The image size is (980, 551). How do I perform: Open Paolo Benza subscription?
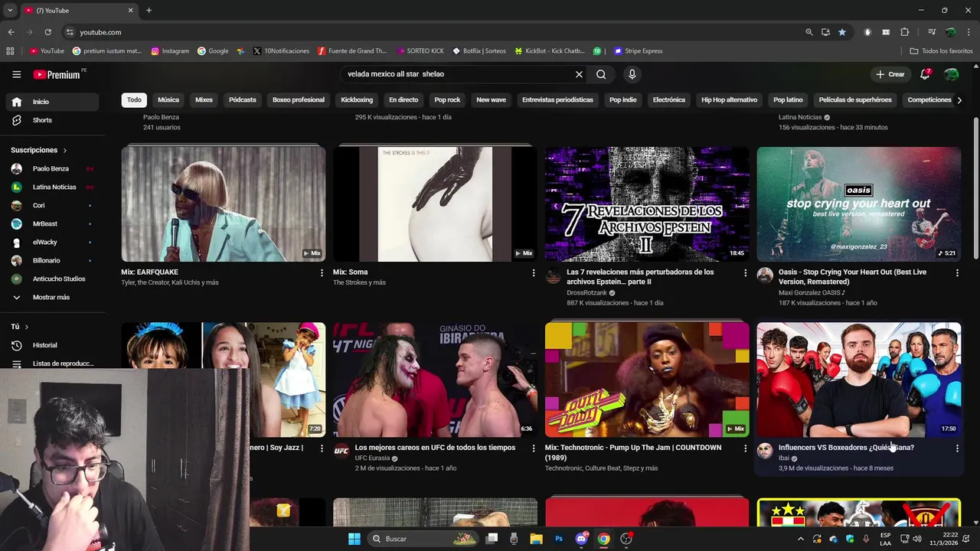(52, 168)
